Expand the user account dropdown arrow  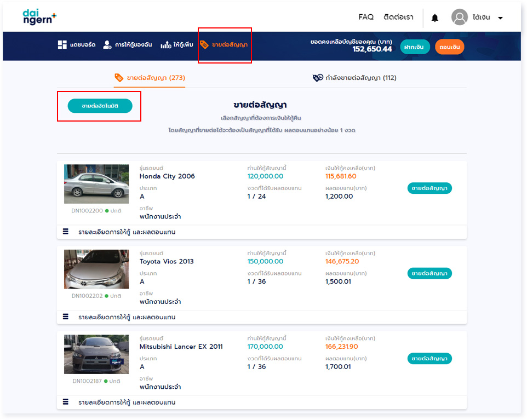(500, 18)
